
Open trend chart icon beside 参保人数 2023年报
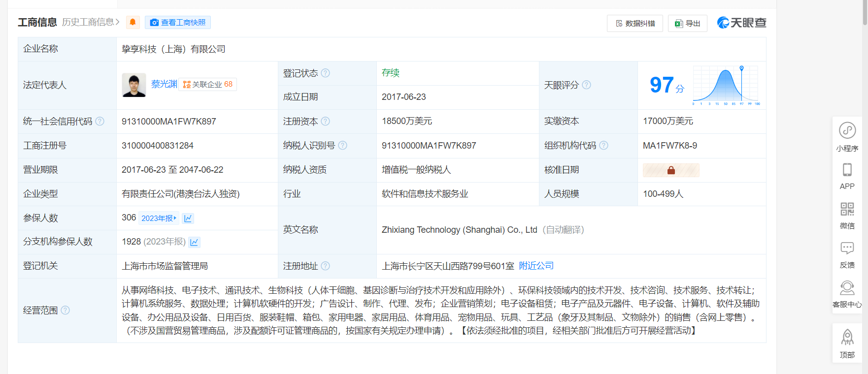[x=188, y=218]
